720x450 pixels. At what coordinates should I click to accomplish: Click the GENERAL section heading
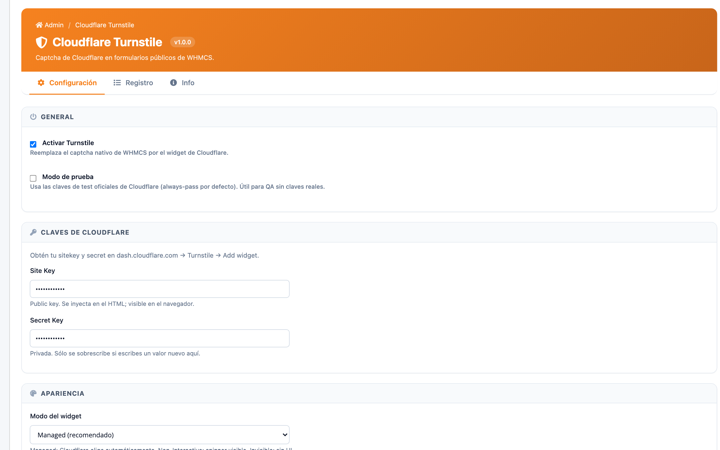click(57, 117)
